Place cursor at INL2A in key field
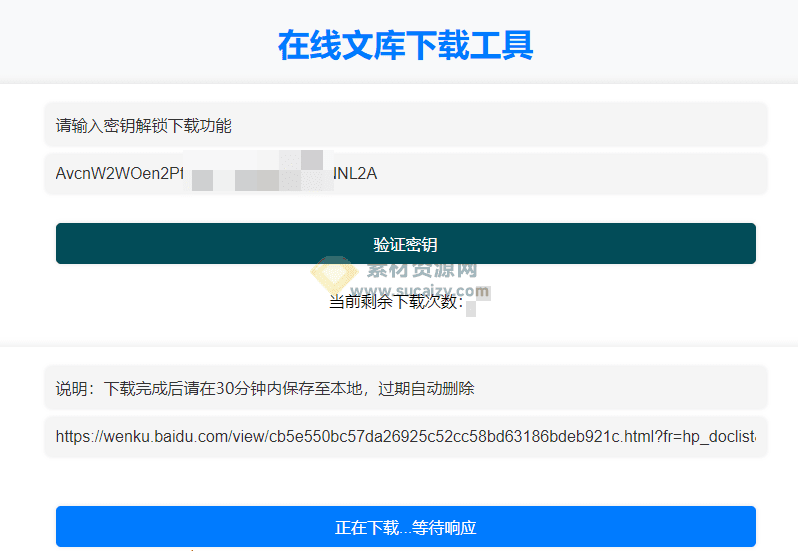This screenshot has width=798, height=551. pos(355,174)
